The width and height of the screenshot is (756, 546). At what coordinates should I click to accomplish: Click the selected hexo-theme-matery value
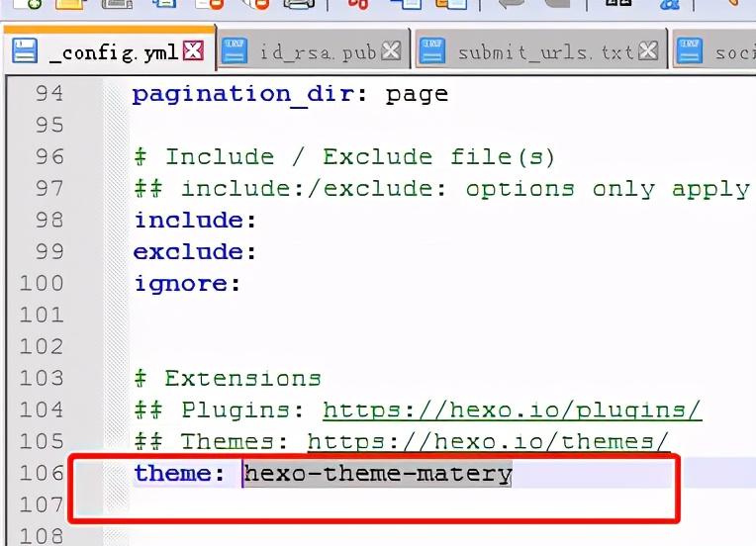coord(378,473)
